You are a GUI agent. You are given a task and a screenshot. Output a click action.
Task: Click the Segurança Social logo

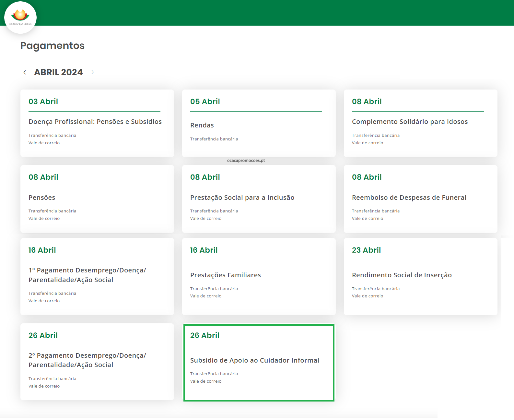tap(20, 17)
